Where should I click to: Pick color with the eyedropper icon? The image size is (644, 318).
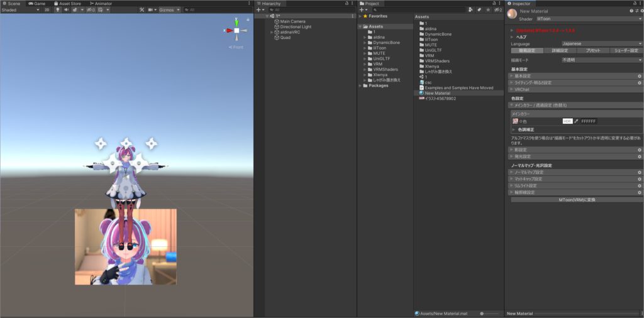pos(575,121)
